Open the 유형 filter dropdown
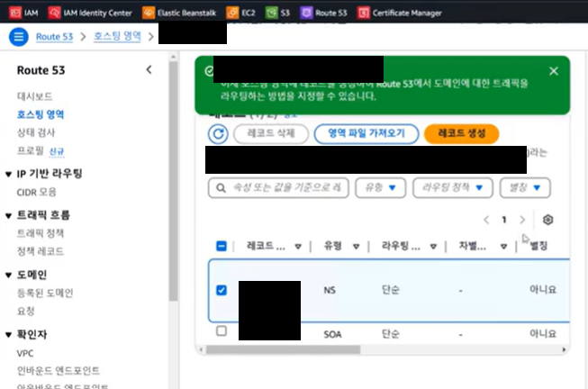Screen dimensions: 588x389 (x=381, y=187)
